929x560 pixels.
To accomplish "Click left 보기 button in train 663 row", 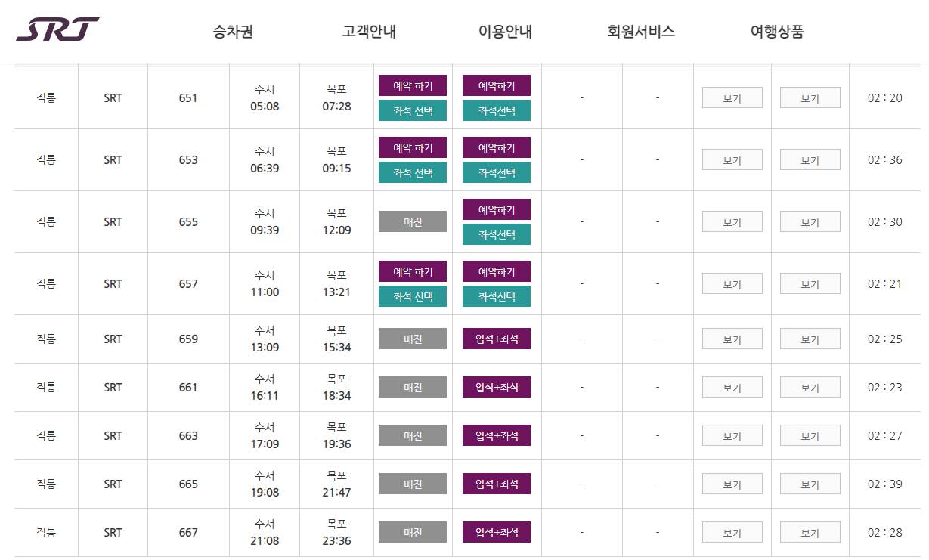I will point(732,435).
